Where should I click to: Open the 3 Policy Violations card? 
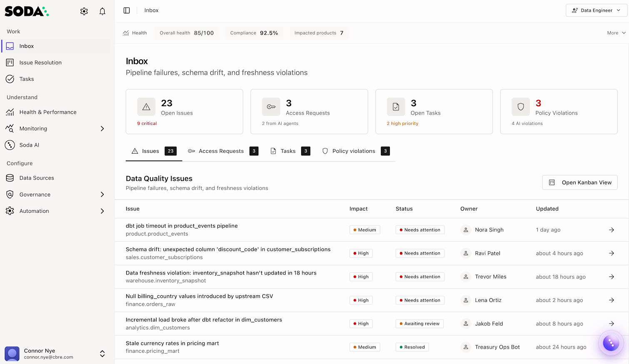pyautogui.click(x=559, y=112)
